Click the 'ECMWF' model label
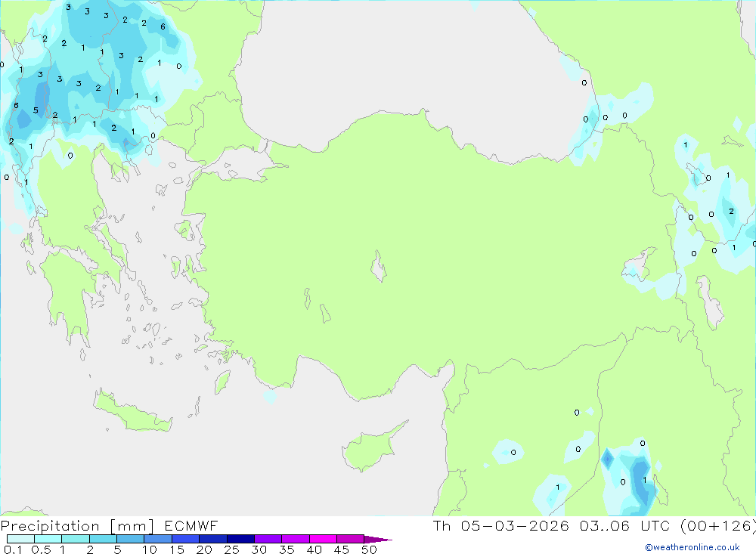This screenshot has width=756, height=554. 191,525
